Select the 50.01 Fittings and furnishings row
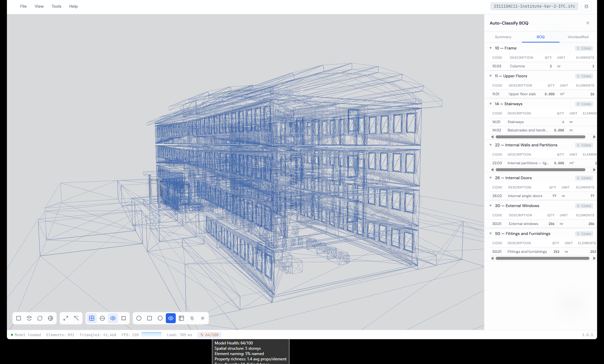This screenshot has width=604, height=364. [x=543, y=252]
